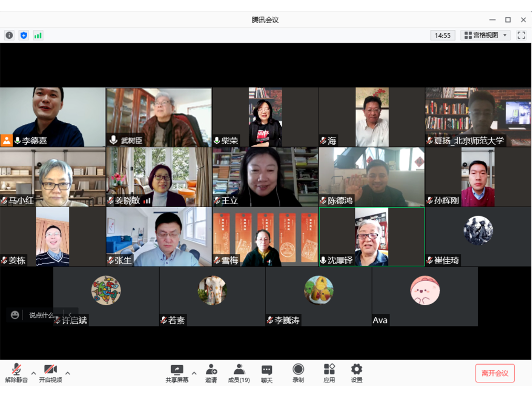Start recording (录制) the meeting
This screenshot has width=532, height=399.
coord(298,373)
